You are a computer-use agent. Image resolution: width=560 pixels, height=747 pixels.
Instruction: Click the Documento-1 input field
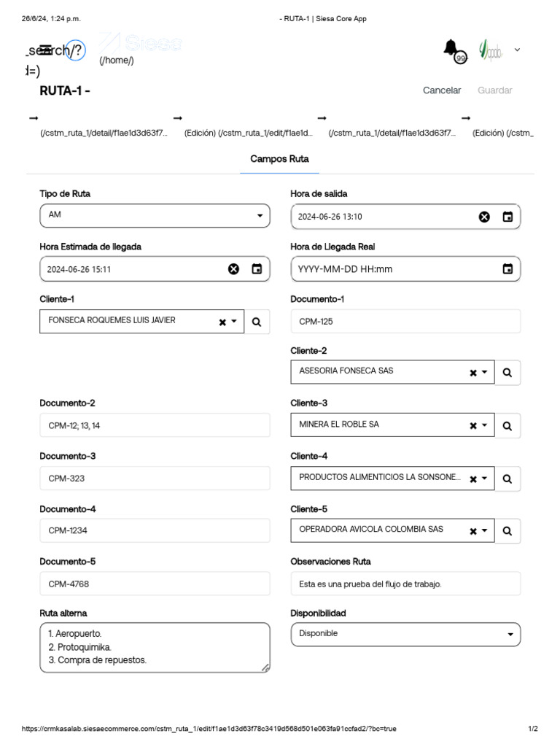[x=405, y=321]
